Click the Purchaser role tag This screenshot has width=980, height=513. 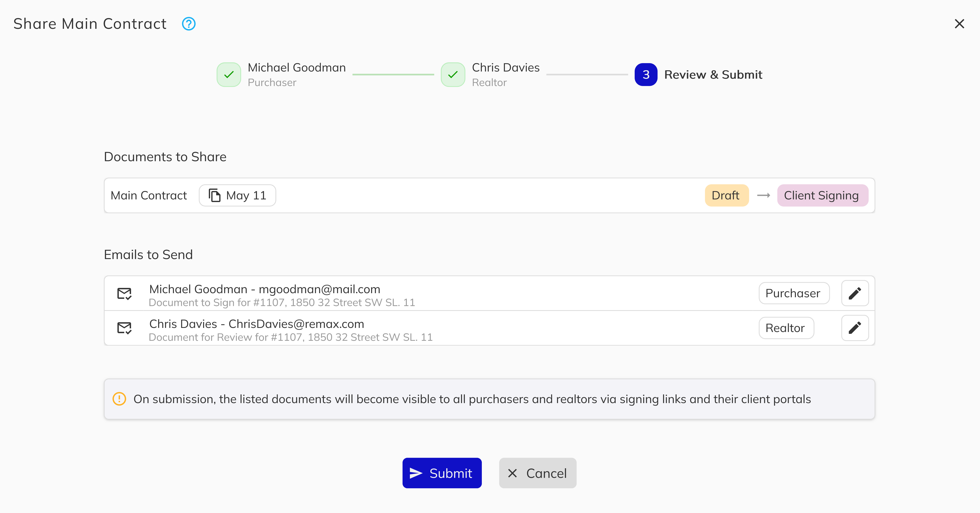(794, 293)
